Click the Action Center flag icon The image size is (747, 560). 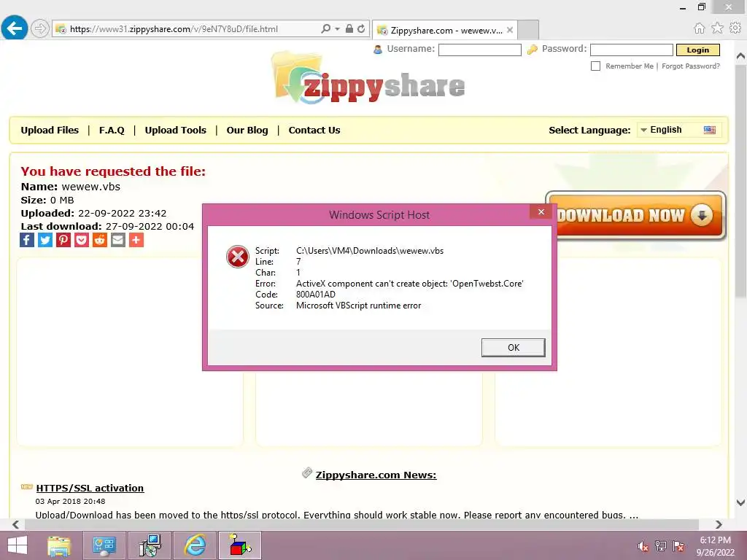tap(678, 546)
